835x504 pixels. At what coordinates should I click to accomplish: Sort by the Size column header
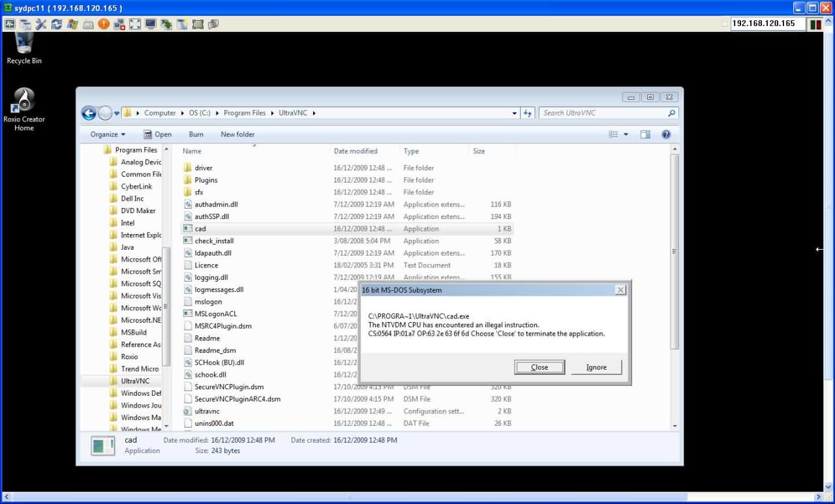pyautogui.click(x=492, y=151)
